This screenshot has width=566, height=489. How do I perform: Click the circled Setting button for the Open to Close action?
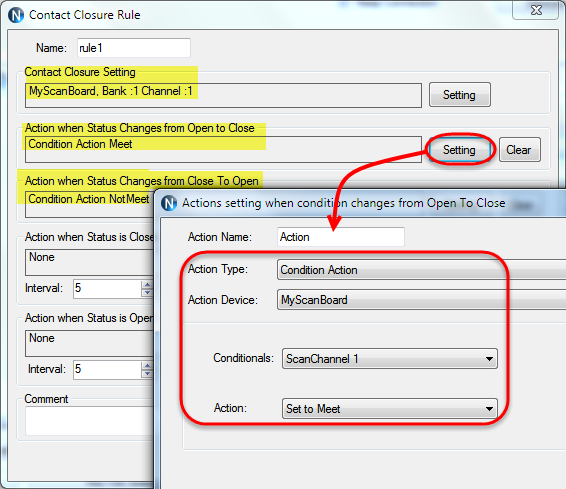click(460, 150)
